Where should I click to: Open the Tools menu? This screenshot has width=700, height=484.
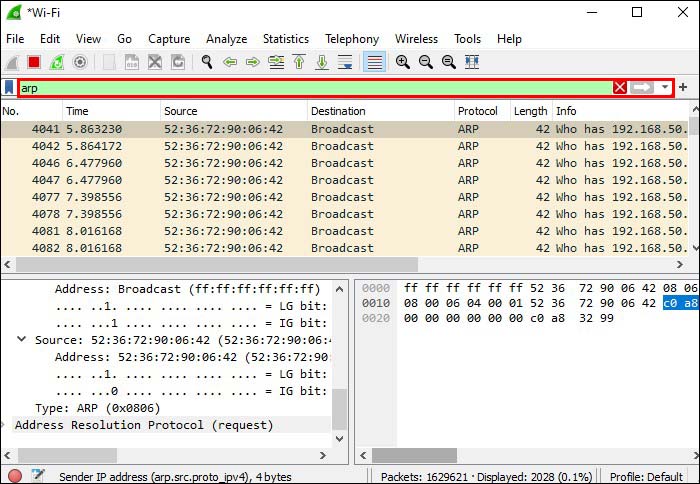(x=467, y=39)
